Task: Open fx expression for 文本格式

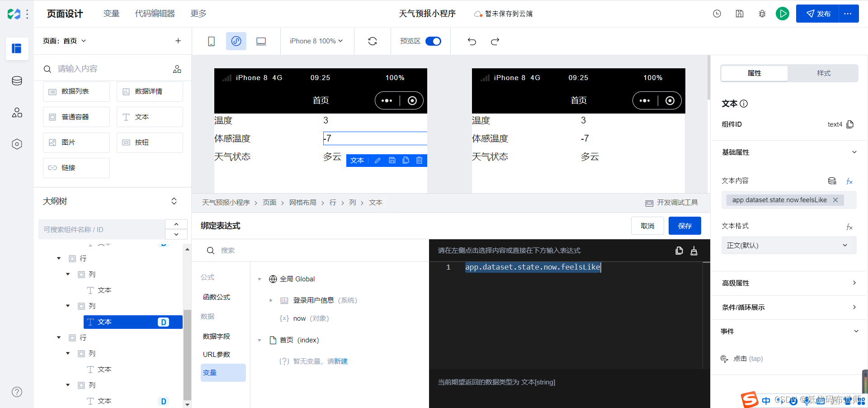Action: [x=849, y=227]
